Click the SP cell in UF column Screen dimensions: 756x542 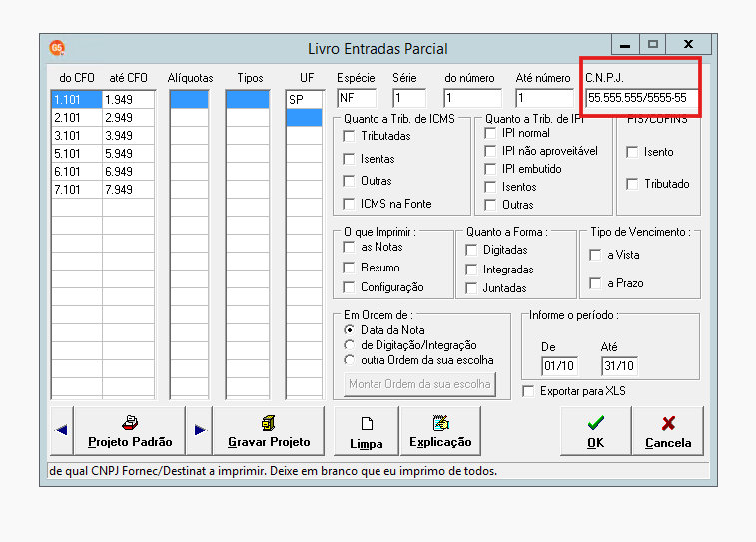[x=304, y=99]
